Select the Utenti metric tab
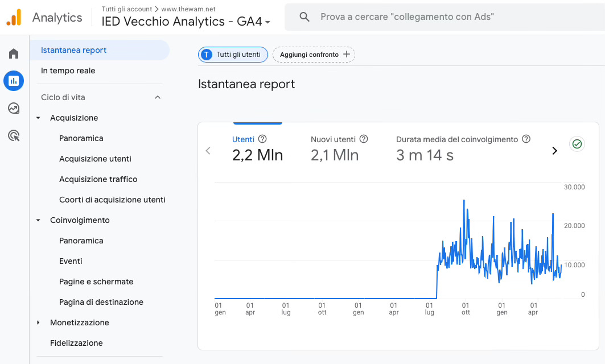This screenshot has height=364, width=605. (257, 149)
